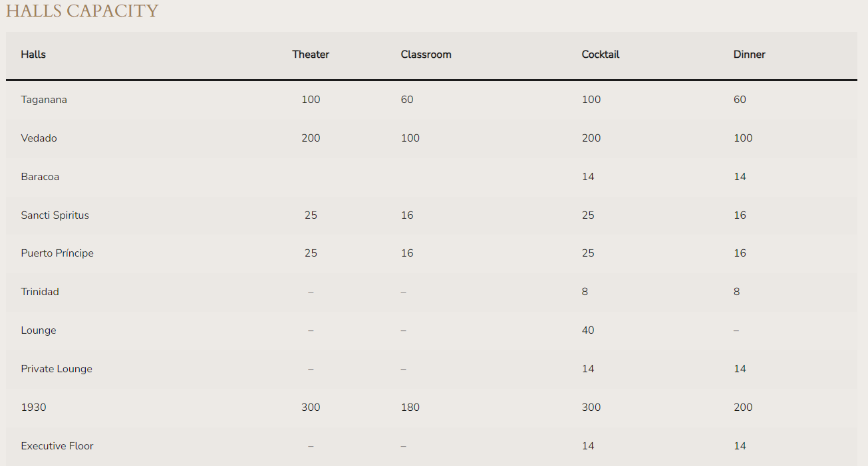Click the Cocktail column header

[600, 55]
